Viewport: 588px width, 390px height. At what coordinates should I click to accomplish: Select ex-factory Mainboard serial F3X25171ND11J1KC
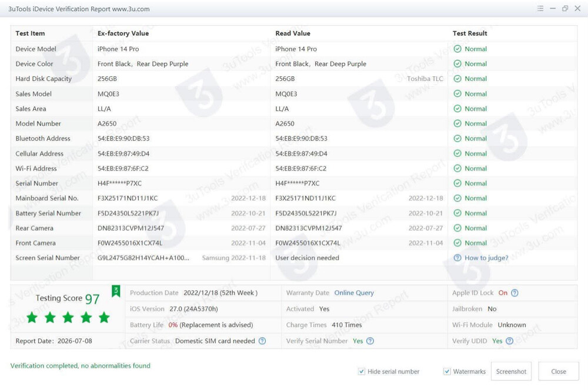tap(128, 198)
